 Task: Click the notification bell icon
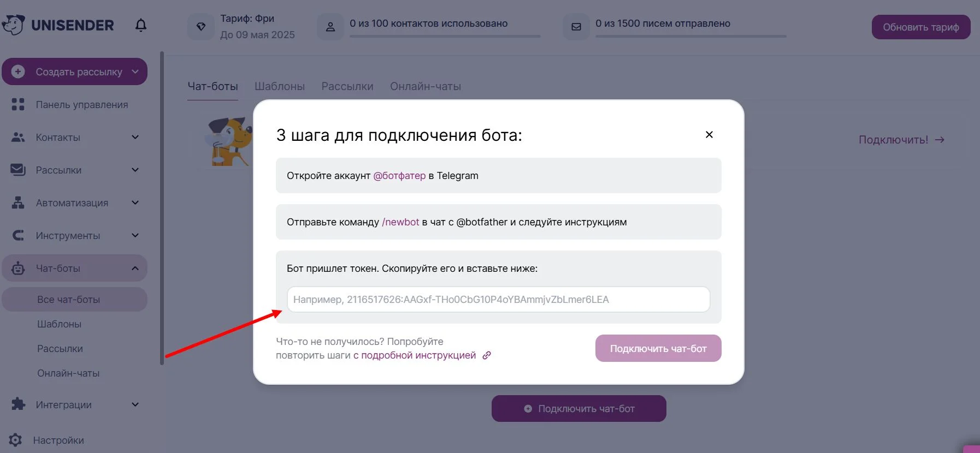(141, 25)
